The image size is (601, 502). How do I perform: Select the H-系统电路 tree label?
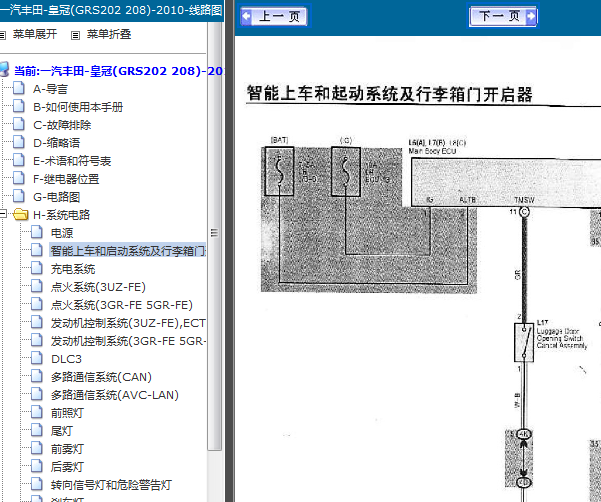(x=61, y=215)
